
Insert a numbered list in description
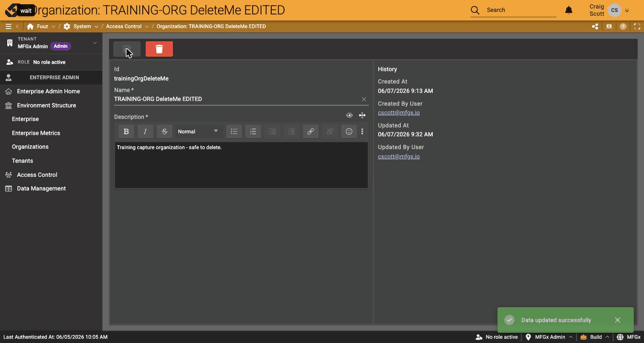[x=253, y=132]
